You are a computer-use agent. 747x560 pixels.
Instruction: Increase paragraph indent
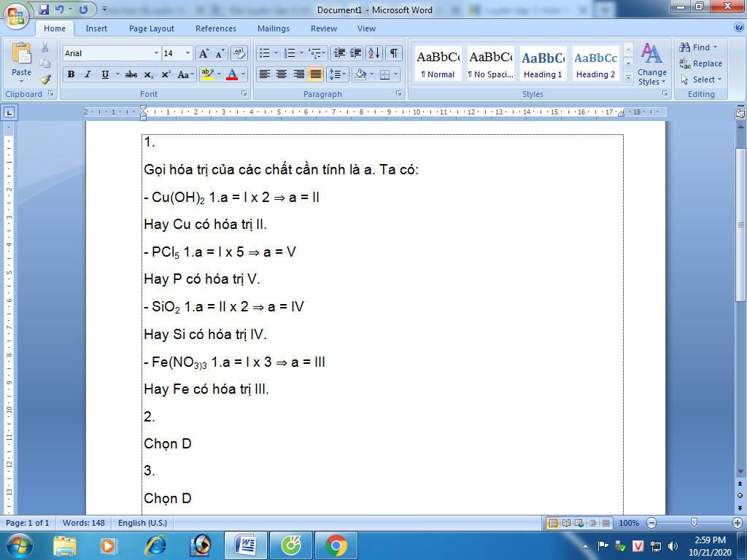(x=355, y=52)
